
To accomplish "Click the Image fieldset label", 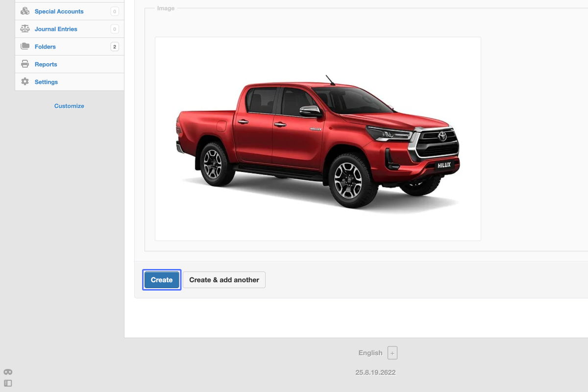I will coord(166,8).
